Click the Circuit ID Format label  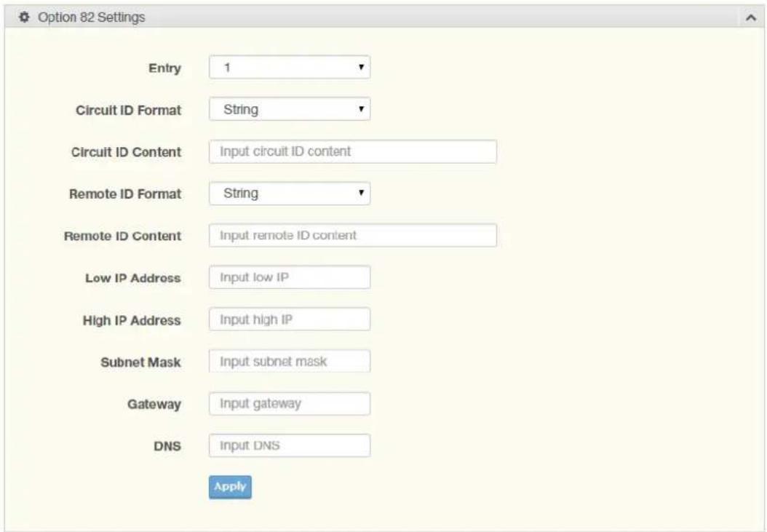[129, 110]
